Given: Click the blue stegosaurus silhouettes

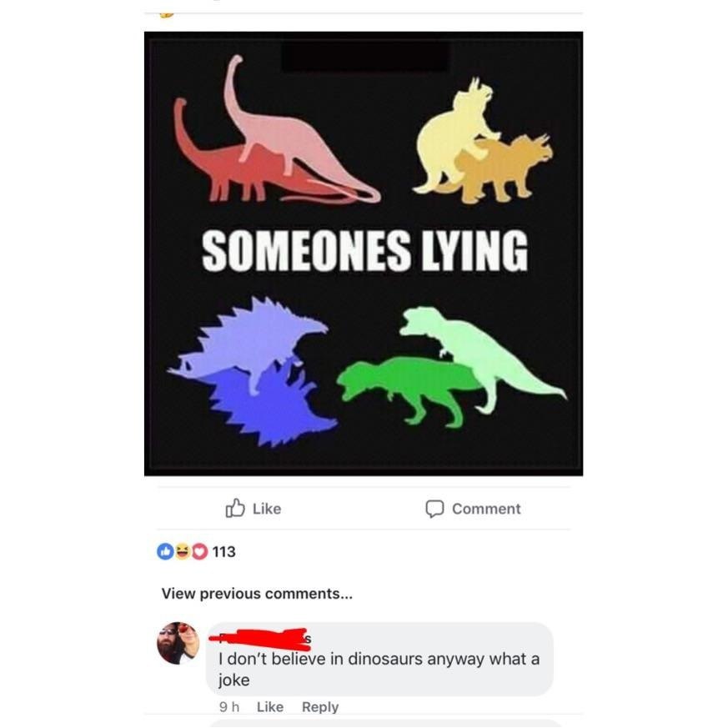Looking at the screenshot, I should point(253,371).
